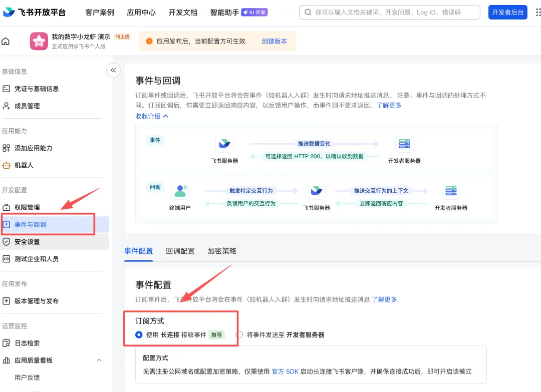Click the 版本管理与发布 upload icon
This screenshot has height=392, width=541.
pos(6,301)
